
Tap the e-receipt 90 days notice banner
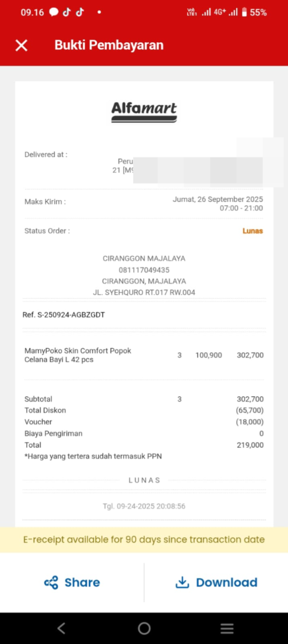click(x=144, y=540)
